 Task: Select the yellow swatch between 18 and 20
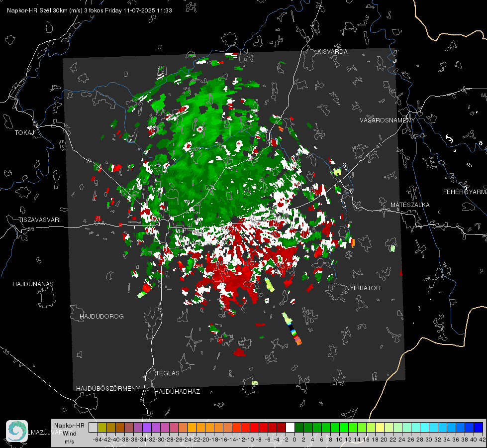380,428
